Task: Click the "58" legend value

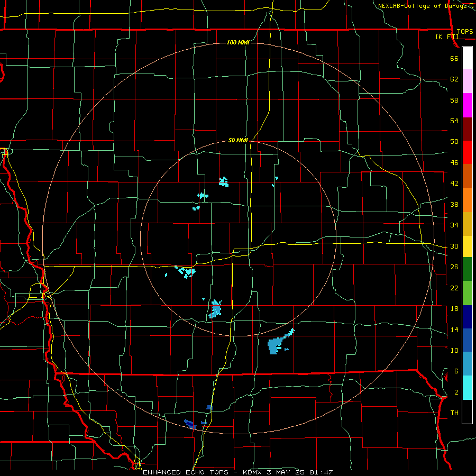Action: tap(454, 100)
